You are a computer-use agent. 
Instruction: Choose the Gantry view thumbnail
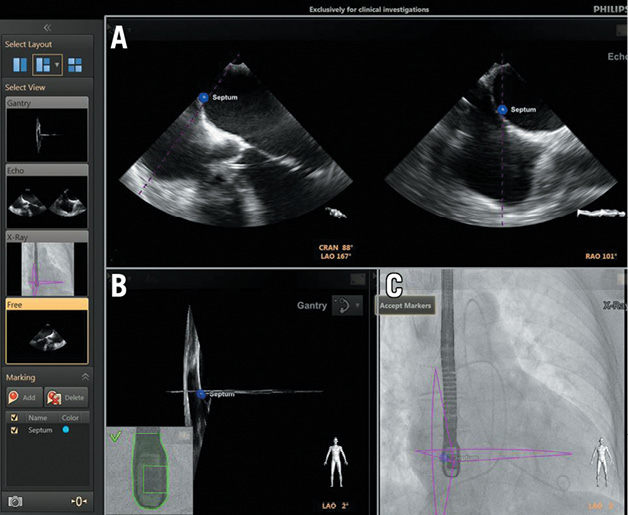coord(46,135)
